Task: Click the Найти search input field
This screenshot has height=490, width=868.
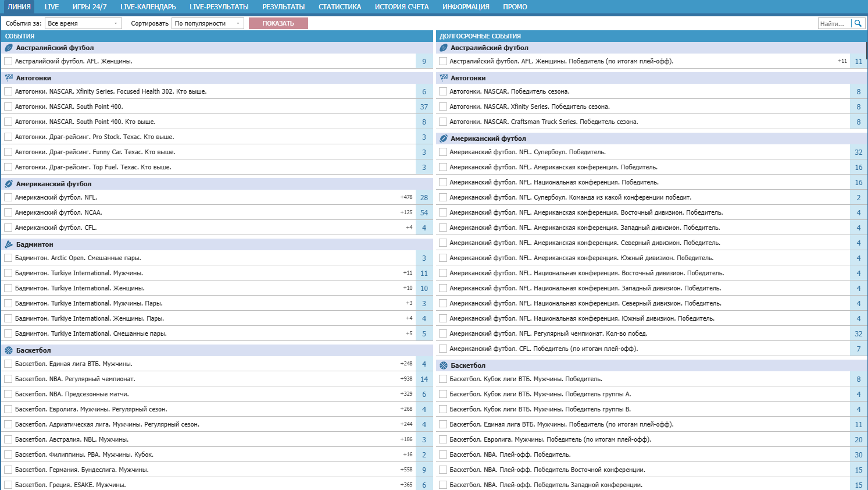Action: [x=834, y=23]
